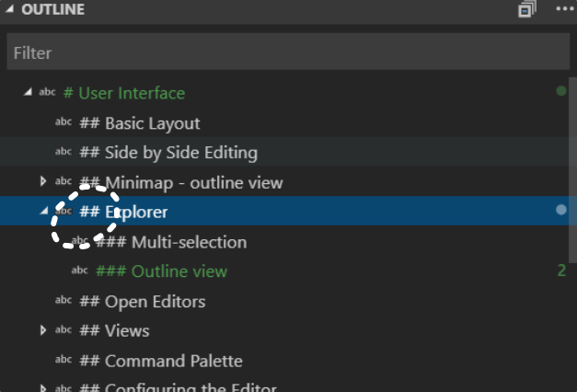Expand the Configuring the Editor node
577x392 pixels.
43,388
